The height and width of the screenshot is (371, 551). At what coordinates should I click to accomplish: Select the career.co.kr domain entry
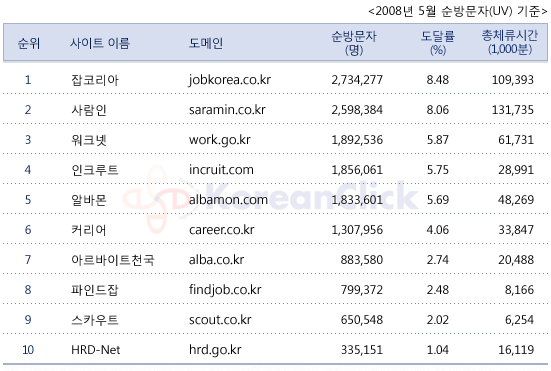(x=221, y=230)
